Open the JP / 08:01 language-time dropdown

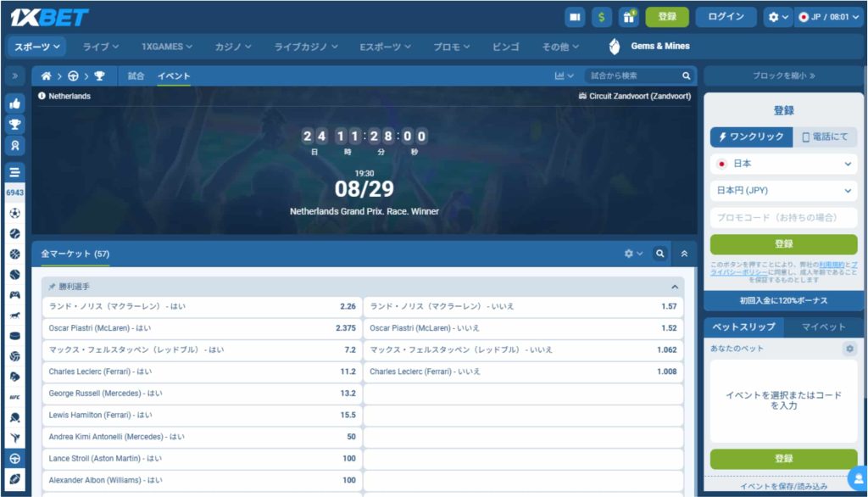click(x=829, y=17)
